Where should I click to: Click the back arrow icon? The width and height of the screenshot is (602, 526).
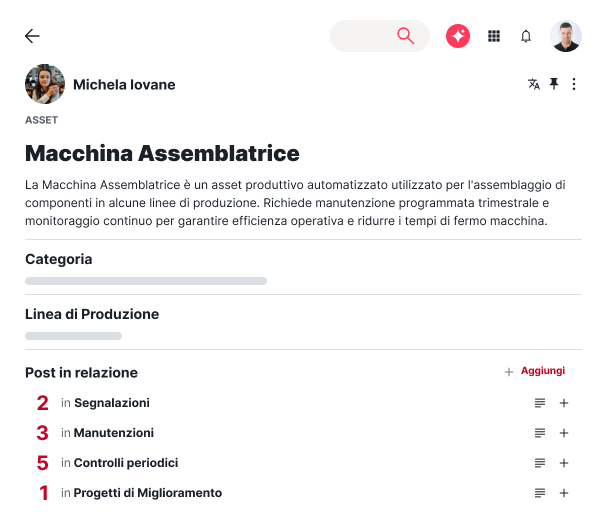[32, 36]
